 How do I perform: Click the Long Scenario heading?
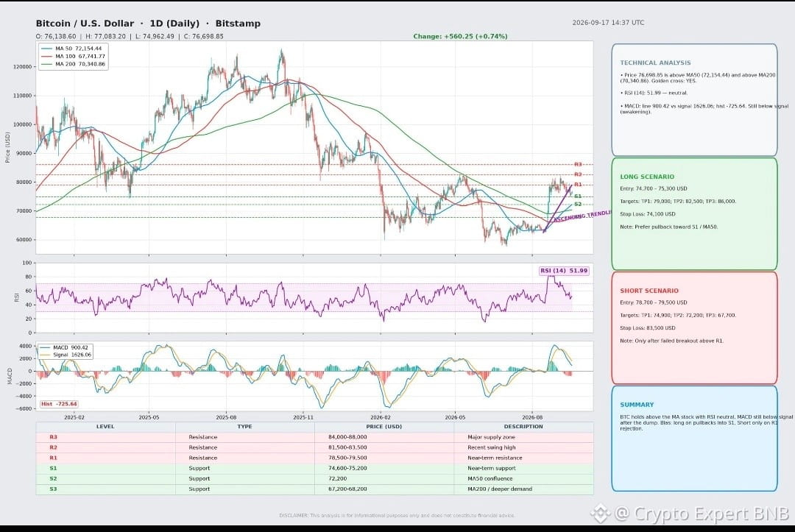(x=647, y=177)
